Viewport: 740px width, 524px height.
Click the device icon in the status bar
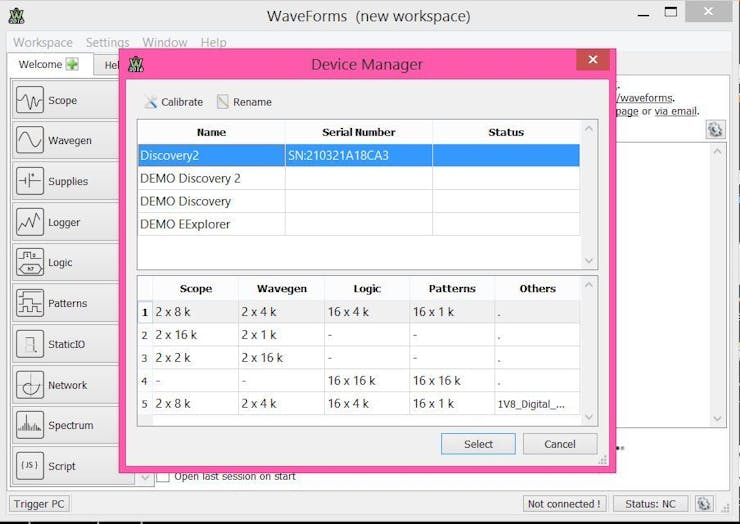[x=704, y=504]
